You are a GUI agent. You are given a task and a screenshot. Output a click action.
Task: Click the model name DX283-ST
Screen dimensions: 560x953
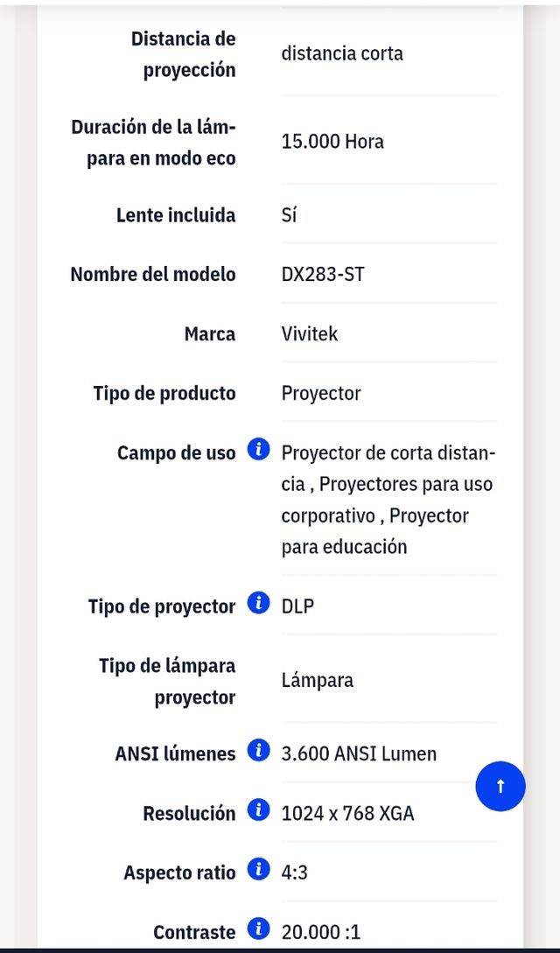point(323,274)
